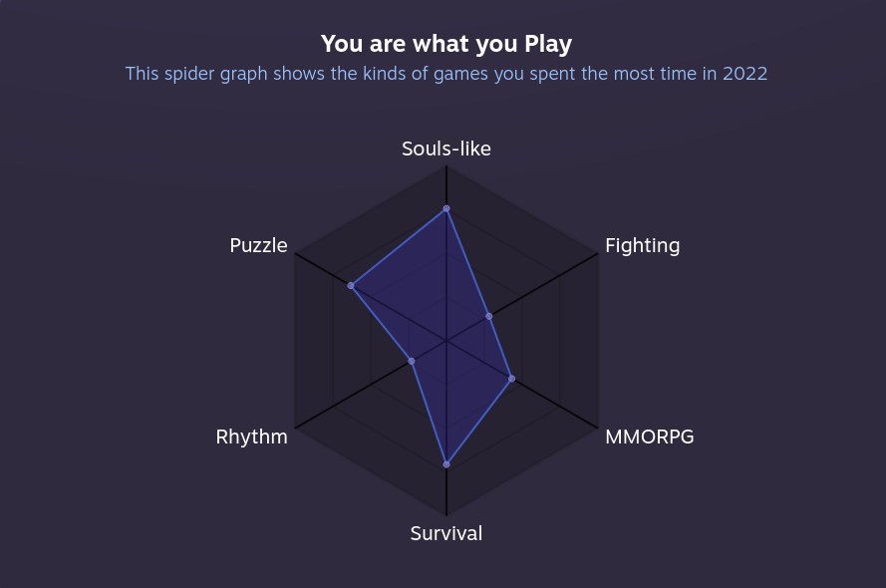Click the Puzzle data point on graph
This screenshot has width=886, height=588.
351,286
